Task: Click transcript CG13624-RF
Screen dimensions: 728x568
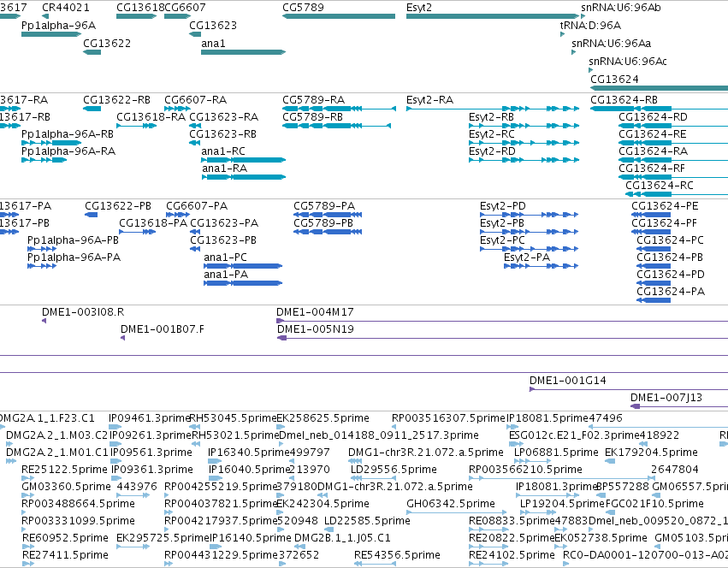Action: 651,169
